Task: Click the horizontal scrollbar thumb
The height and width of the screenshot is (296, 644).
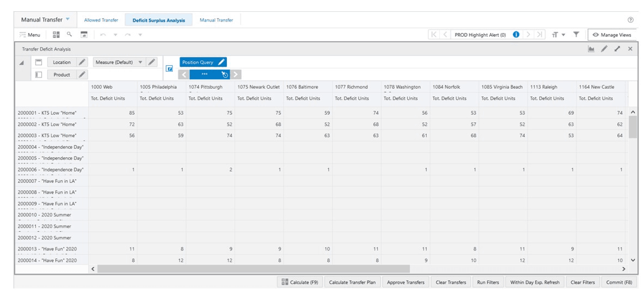Action: [x=254, y=269]
